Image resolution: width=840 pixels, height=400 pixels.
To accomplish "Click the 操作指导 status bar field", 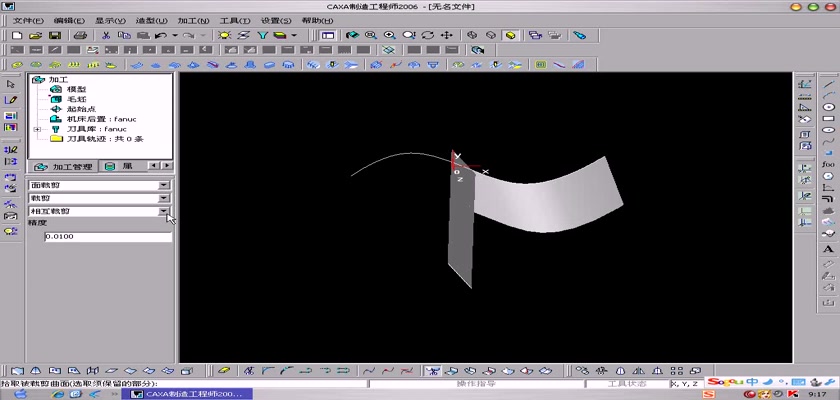I will pos(476,384).
